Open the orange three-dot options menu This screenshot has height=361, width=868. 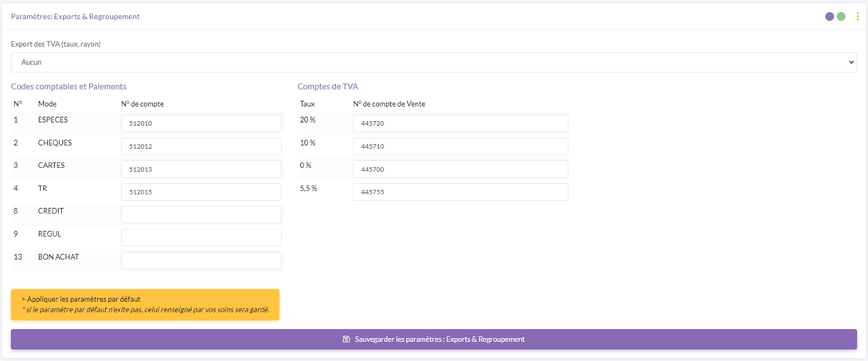click(x=857, y=16)
